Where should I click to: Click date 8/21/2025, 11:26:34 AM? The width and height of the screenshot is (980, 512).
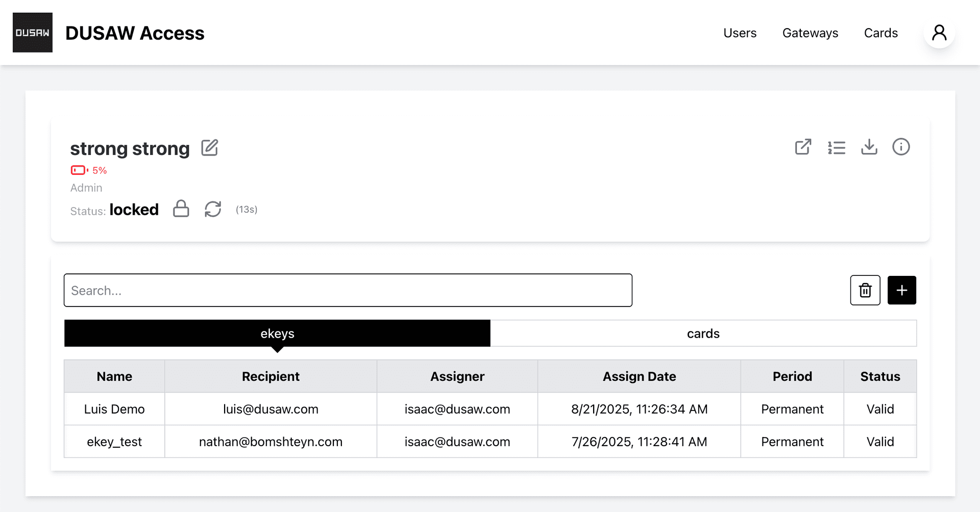639,409
